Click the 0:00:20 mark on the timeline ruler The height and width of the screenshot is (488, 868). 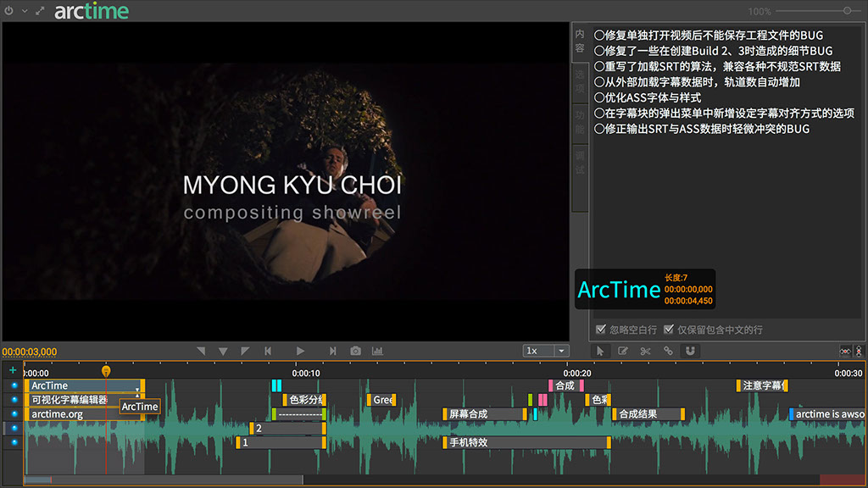tap(576, 374)
